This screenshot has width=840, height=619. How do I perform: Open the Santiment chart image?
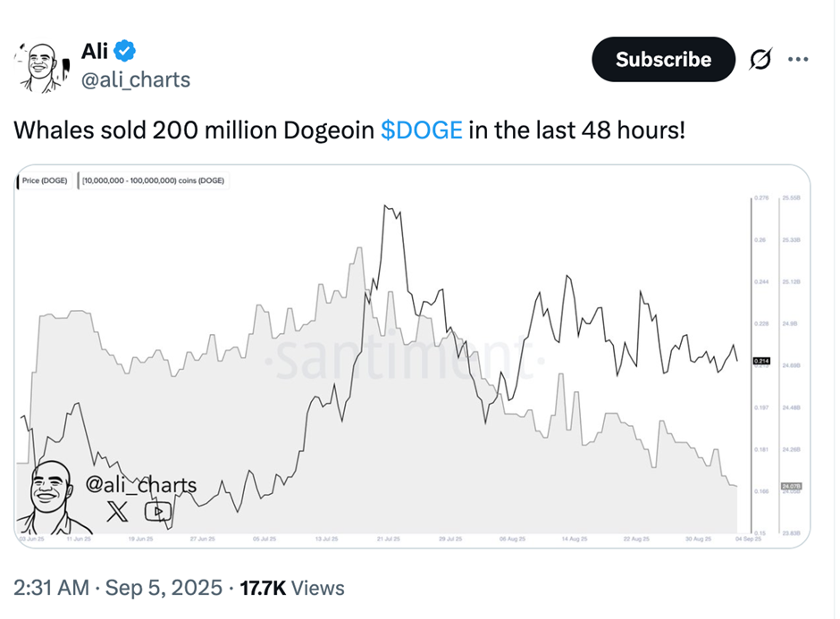coord(411,357)
